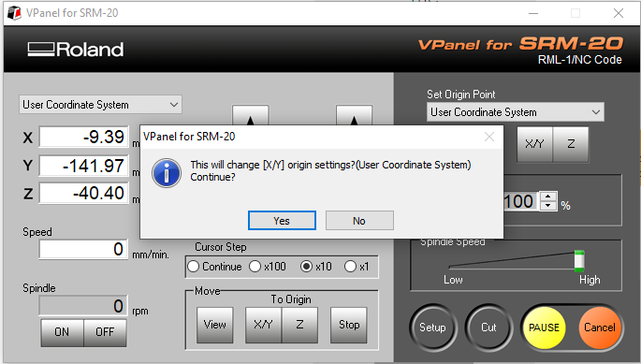
Task: Click the VPanel app icon in title bar
Action: click(14, 13)
